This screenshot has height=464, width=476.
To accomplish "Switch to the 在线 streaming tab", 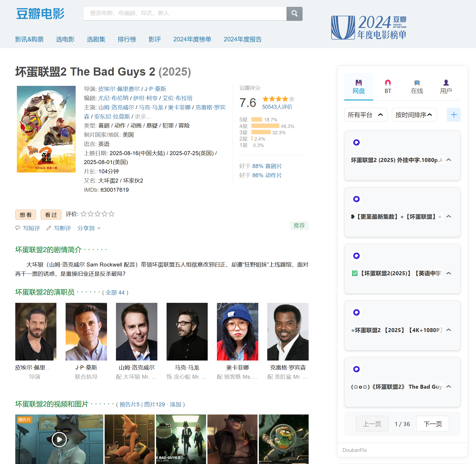I will pos(417,87).
